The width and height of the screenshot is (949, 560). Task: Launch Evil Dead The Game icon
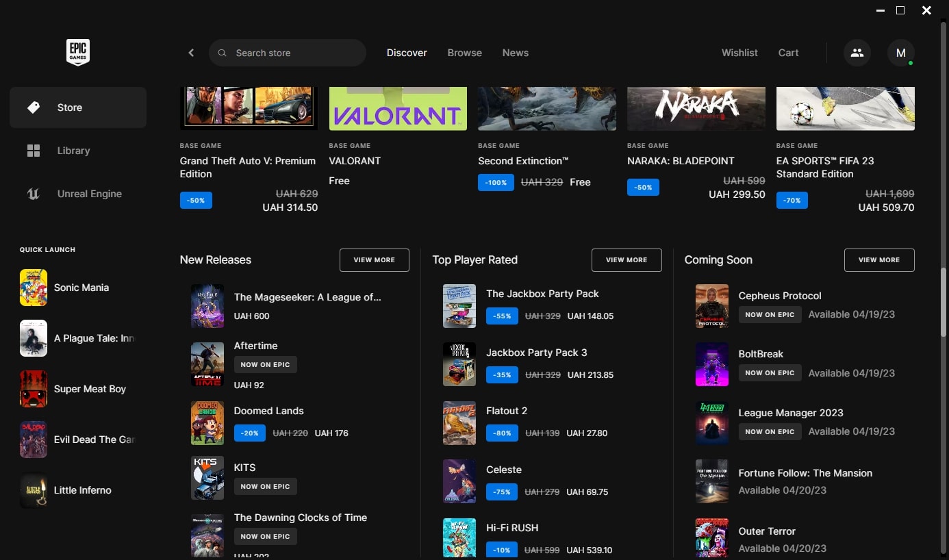point(34,440)
